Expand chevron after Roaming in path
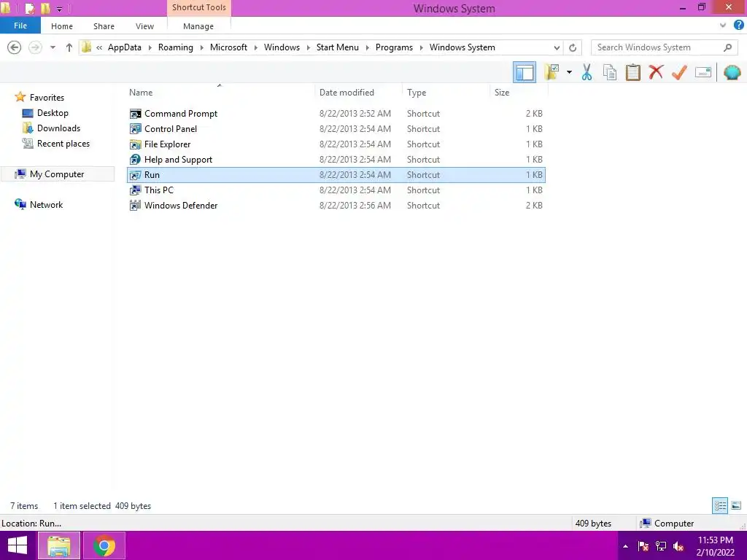 click(x=201, y=47)
